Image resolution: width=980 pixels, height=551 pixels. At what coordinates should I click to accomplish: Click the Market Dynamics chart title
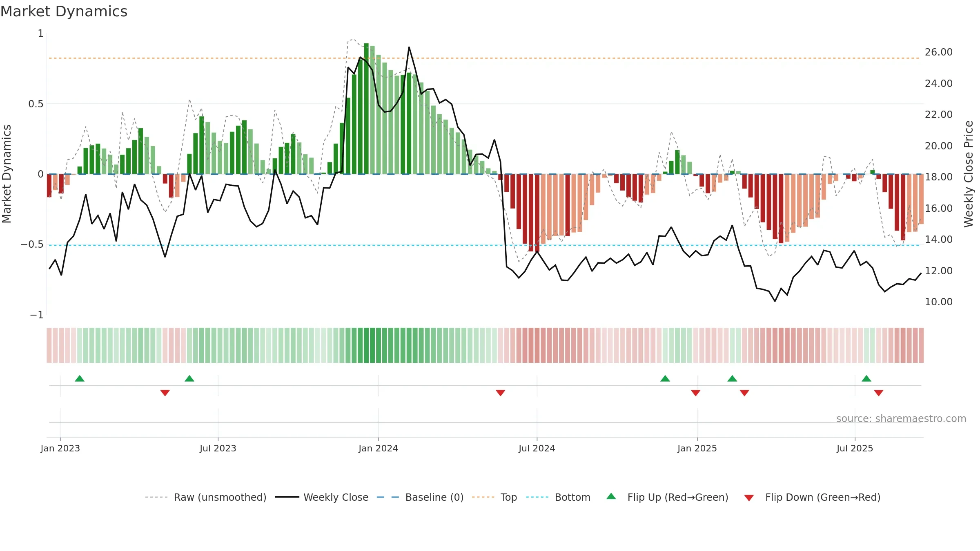pyautogui.click(x=64, y=11)
